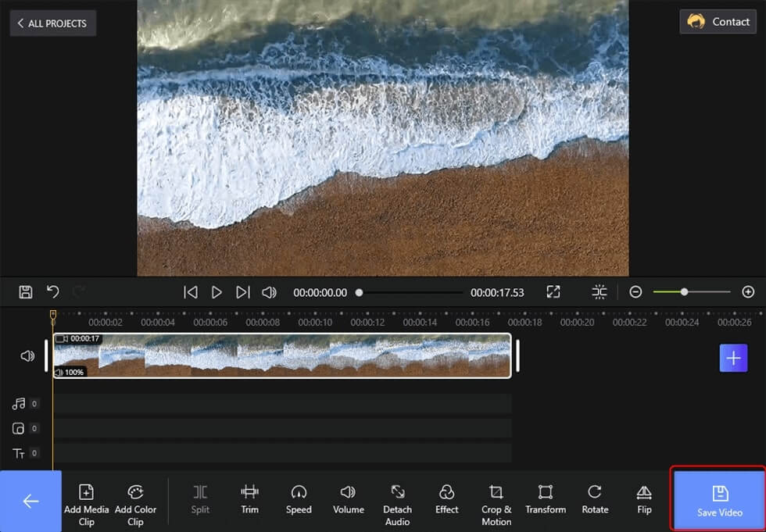766x532 pixels.
Task: Click the Save Video button
Action: click(720, 501)
